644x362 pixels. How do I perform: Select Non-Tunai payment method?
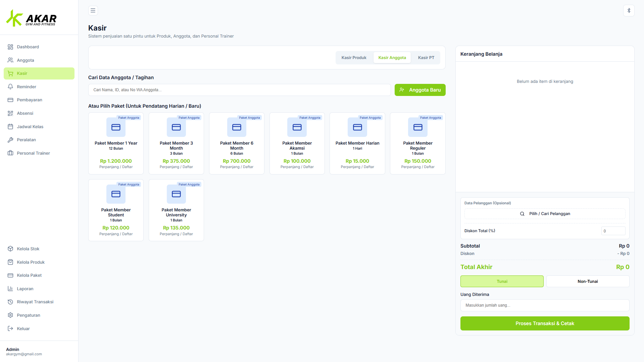pos(588,281)
